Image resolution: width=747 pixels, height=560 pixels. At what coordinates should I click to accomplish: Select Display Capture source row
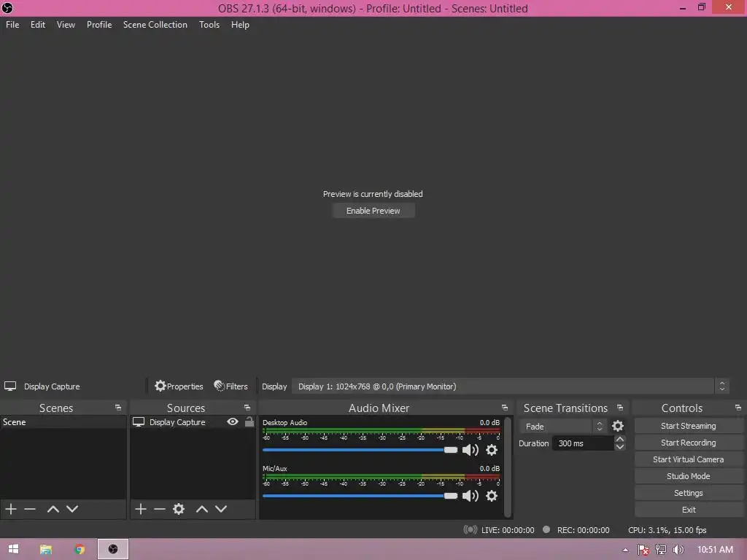tap(193, 422)
